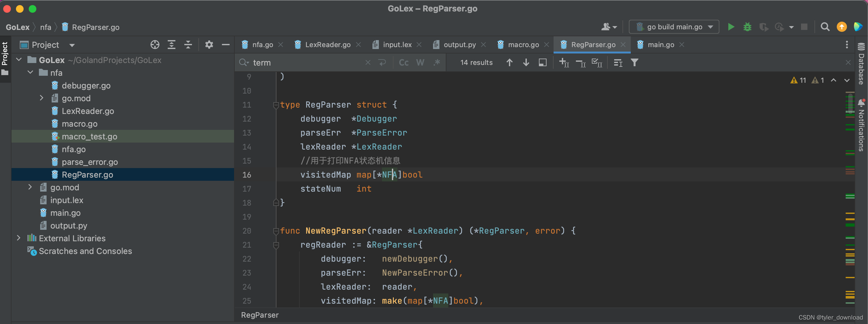This screenshot has width=868, height=324.
Task: Open Project panel settings gear
Action: pos(209,45)
